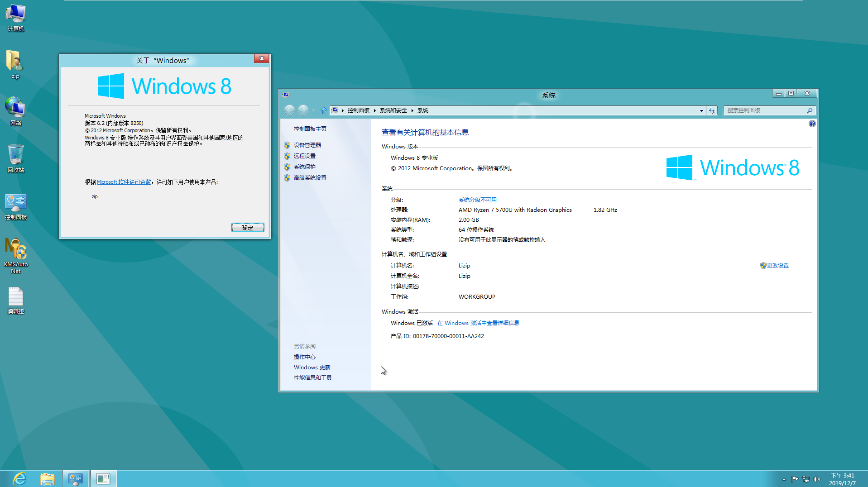Select the zip folder on the desktop
Image resolution: width=868 pixels, height=487 pixels.
[x=15, y=64]
